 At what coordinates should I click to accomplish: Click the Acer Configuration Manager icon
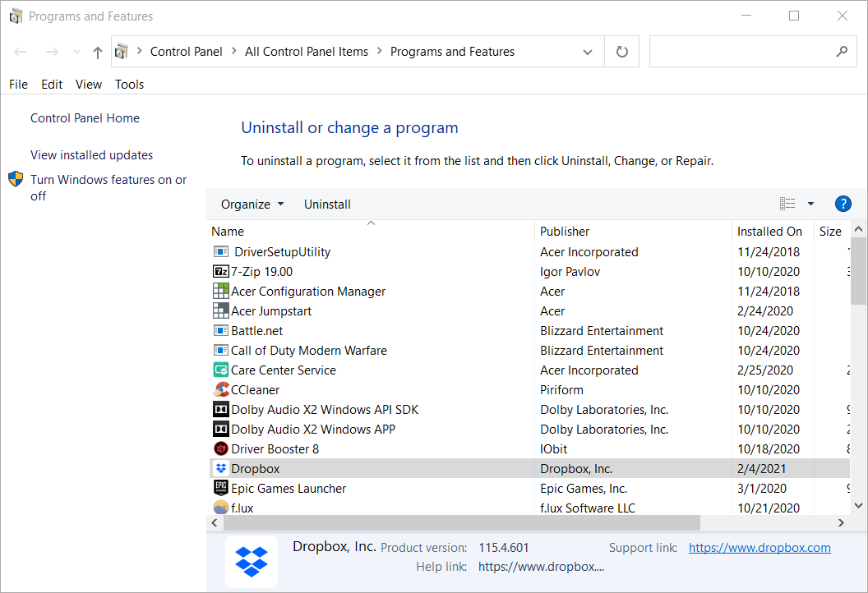click(221, 291)
